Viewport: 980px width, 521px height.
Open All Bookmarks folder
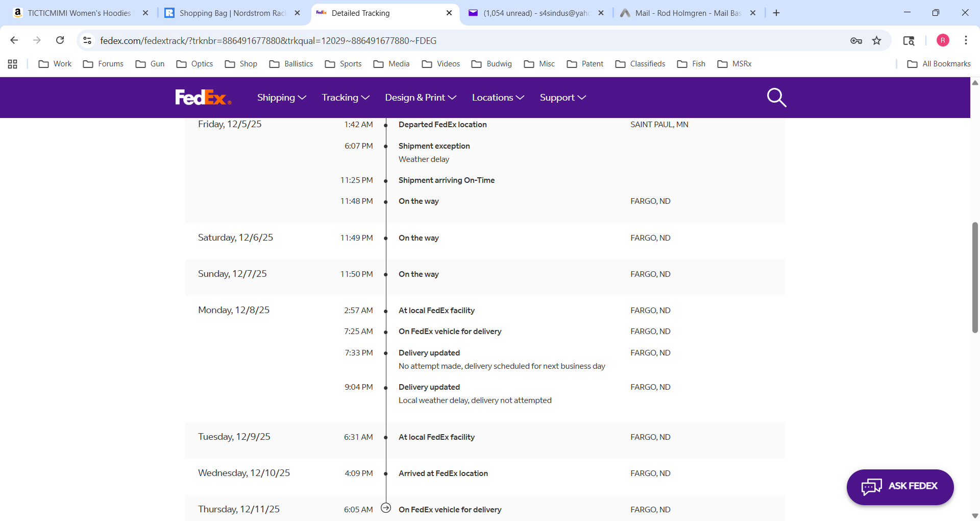(x=939, y=64)
